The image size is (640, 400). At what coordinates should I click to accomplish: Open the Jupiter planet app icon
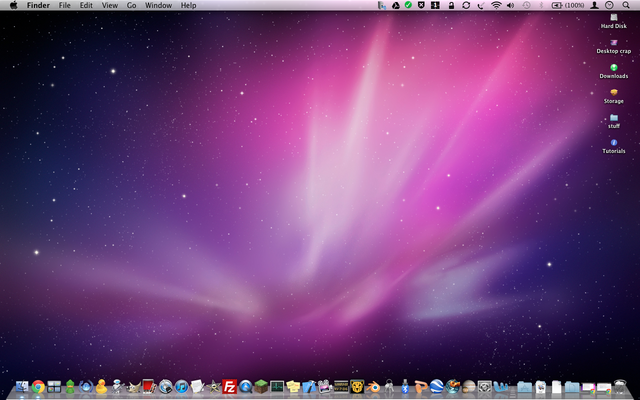point(469,386)
